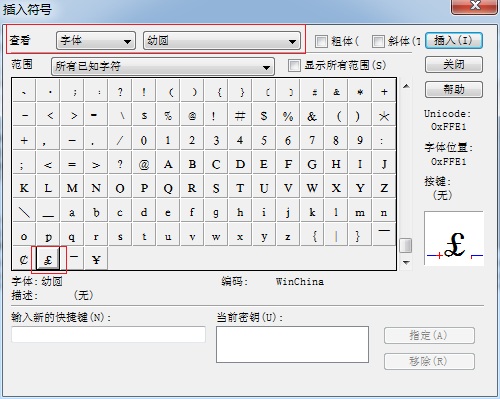Click the 移除(R) remove button
The width and height of the screenshot is (500, 399).
click(x=429, y=361)
